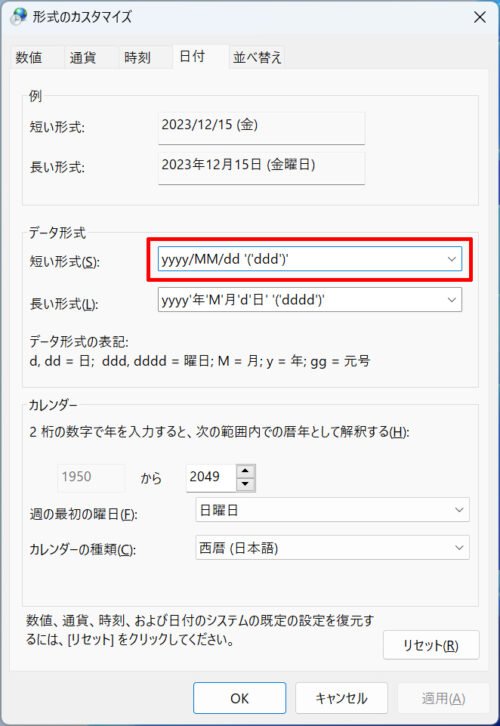The image size is (500, 726).
Task: Click the 短い形式 example field showing 2023/12/15 (金)
Action: point(261,128)
